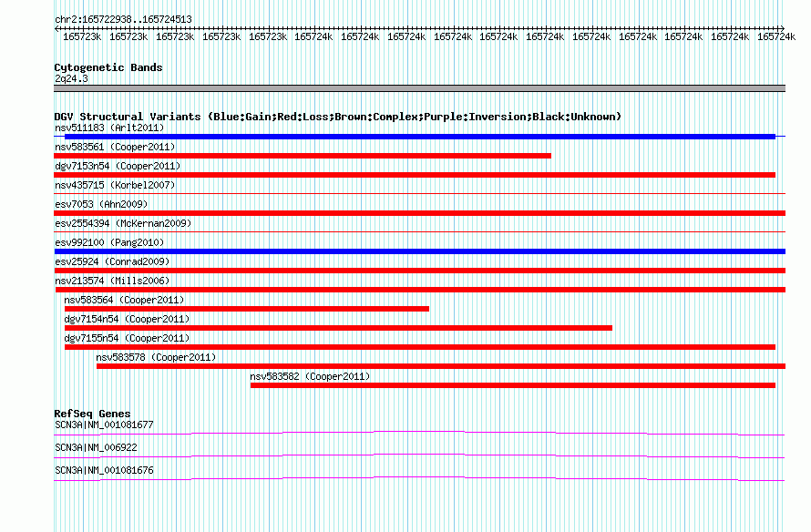This screenshot has height=532, width=811.
Task: Select the RefSeq Genes track title
Action: tap(92, 414)
